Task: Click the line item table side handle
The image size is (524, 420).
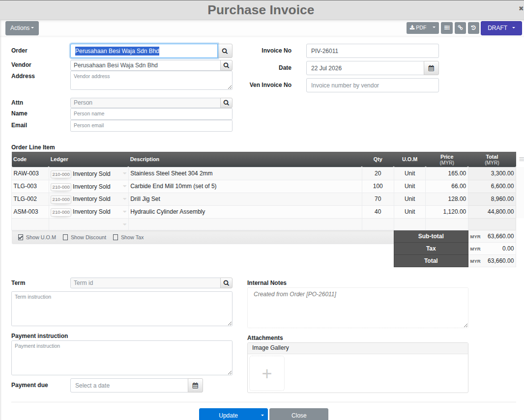Action: [522, 159]
